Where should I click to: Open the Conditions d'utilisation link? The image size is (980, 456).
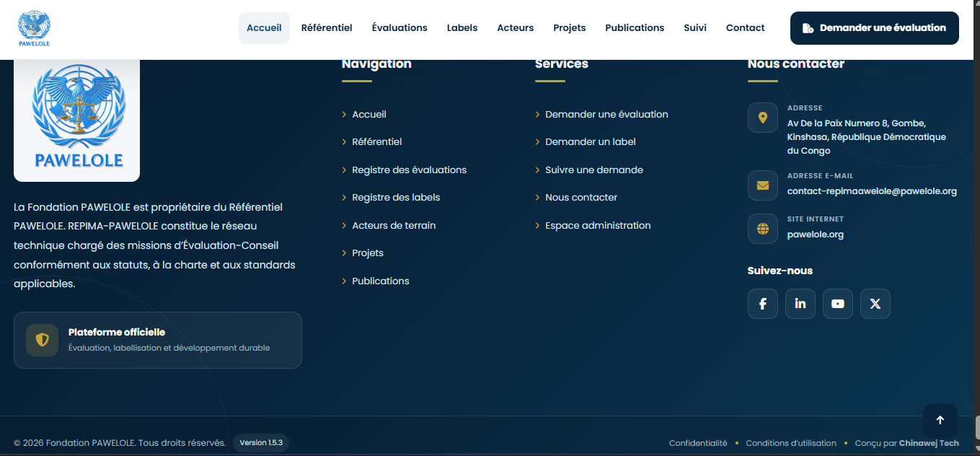(791, 443)
